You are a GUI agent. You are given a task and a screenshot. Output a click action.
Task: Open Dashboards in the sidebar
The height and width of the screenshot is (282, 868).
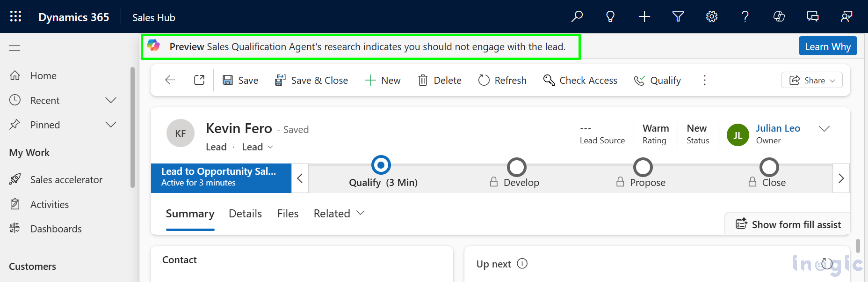[x=45, y=229]
